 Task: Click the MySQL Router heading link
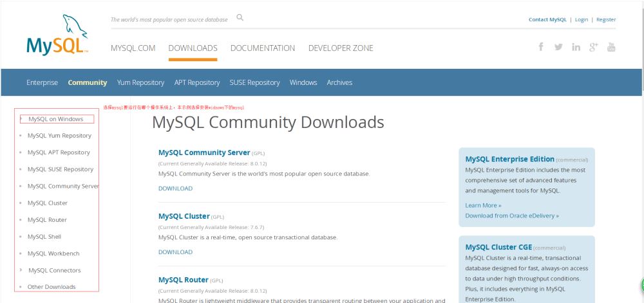pyautogui.click(x=183, y=280)
